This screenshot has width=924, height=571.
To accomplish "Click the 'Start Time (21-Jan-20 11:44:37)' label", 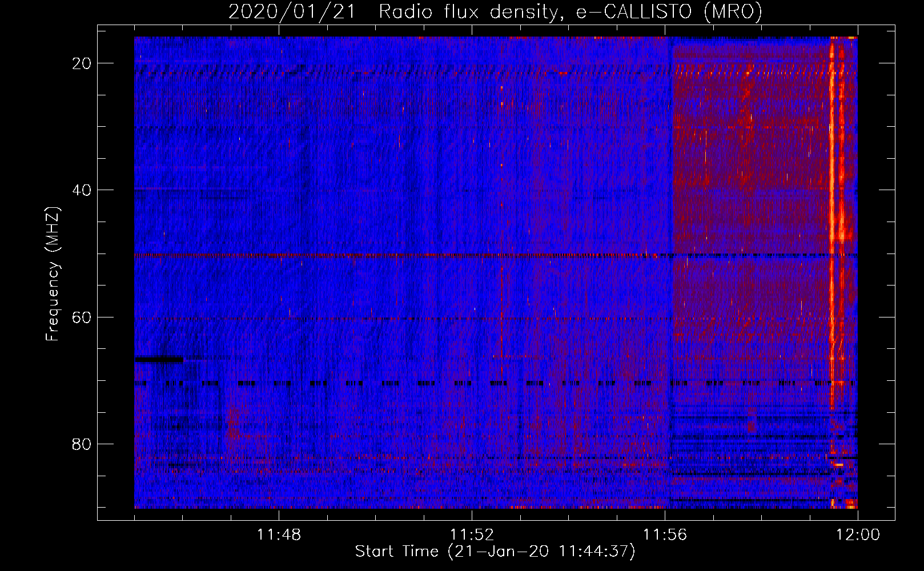I will [x=495, y=552].
